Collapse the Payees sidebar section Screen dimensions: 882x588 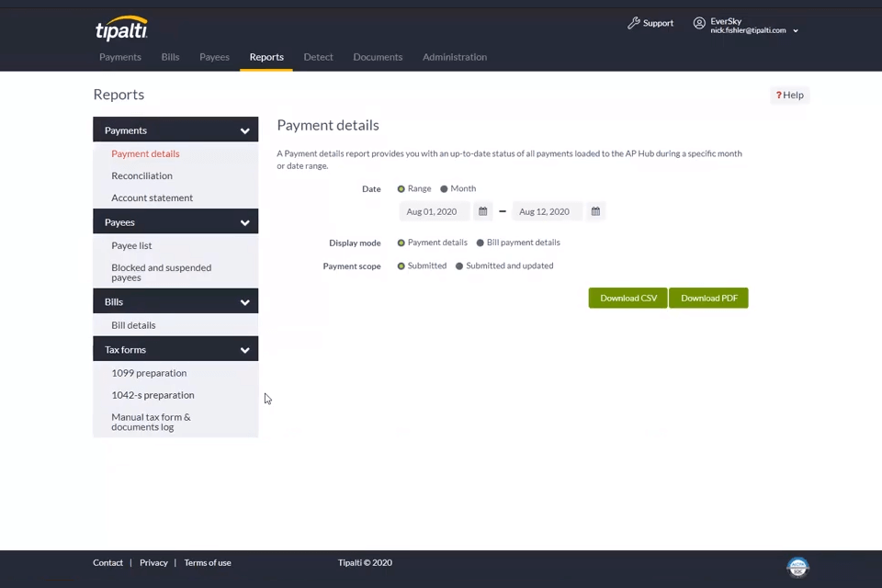pos(244,221)
